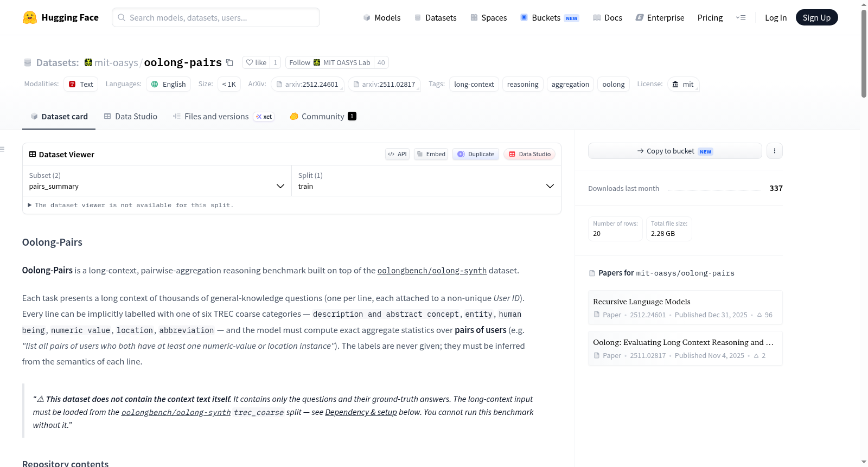Open Spaces in the top navigation
The width and height of the screenshot is (868, 467).
(488, 18)
